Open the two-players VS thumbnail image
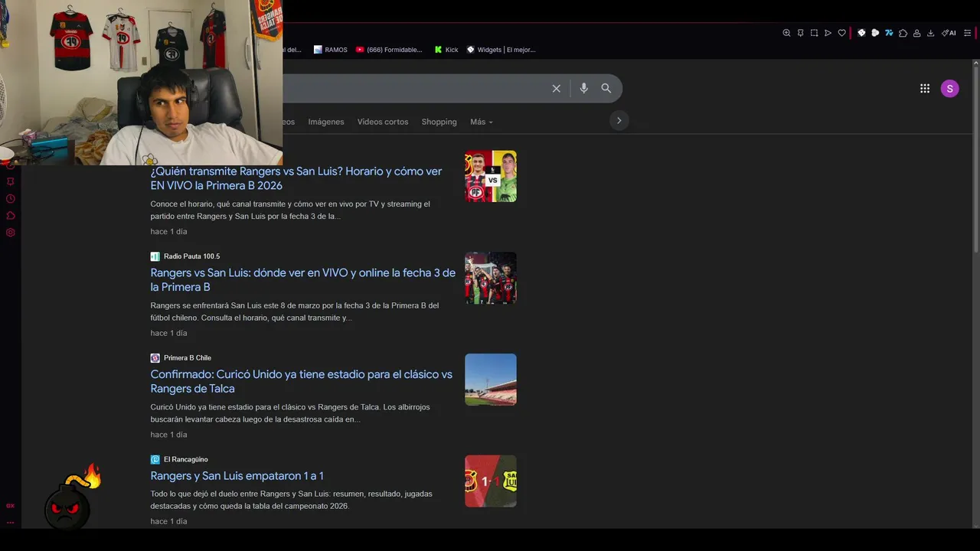 point(491,176)
